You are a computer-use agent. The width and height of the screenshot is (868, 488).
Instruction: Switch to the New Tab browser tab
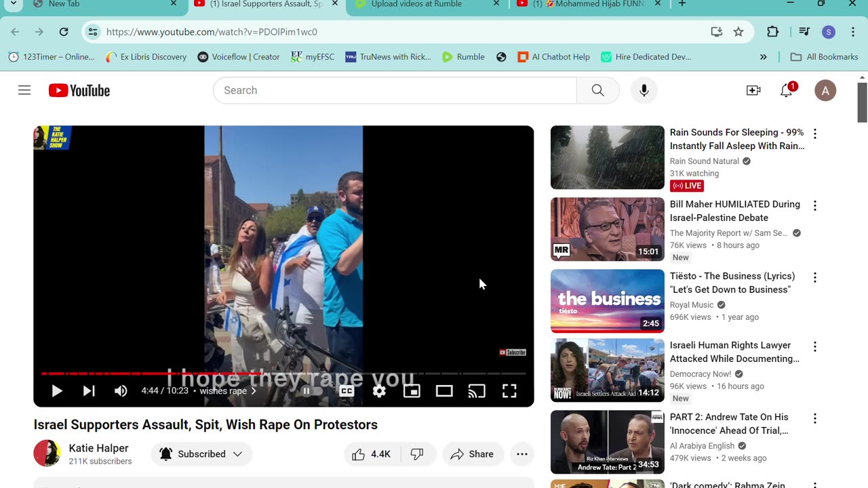(x=103, y=4)
